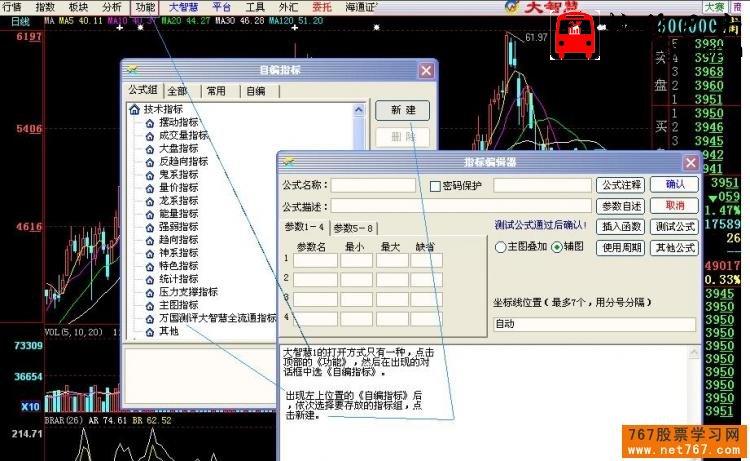Select the 主图叠加 radio button
Screen dimensions: 750x461
[500, 247]
